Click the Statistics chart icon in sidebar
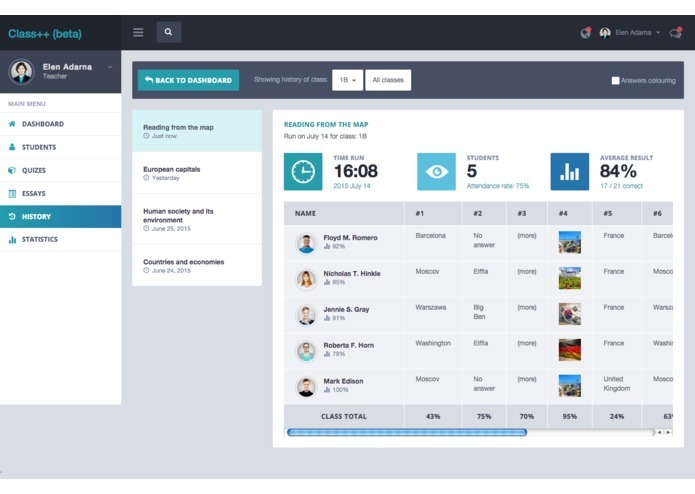The height and width of the screenshot is (494, 695). pyautogui.click(x=12, y=239)
